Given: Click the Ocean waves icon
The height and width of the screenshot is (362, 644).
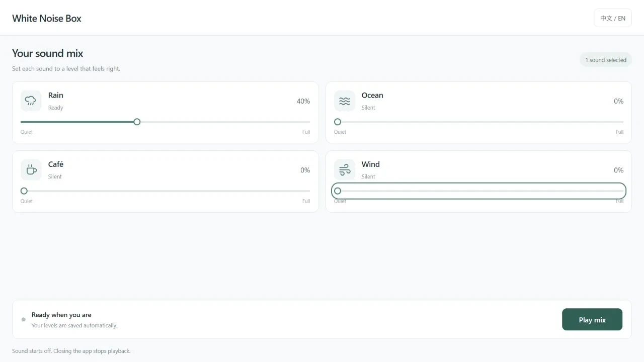Looking at the screenshot, I should 344,101.
